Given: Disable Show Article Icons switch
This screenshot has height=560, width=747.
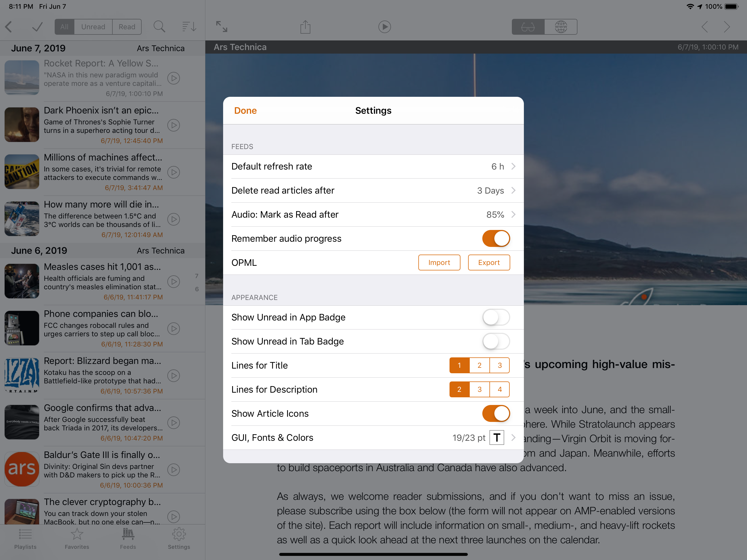Looking at the screenshot, I should [496, 413].
